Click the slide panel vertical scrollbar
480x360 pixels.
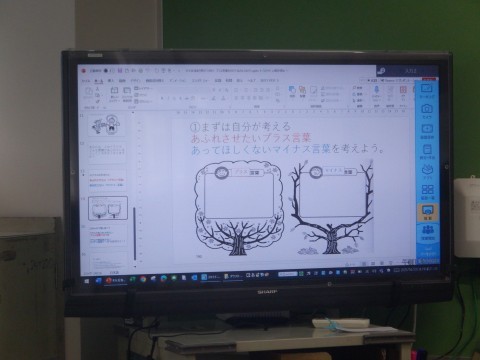135,233
